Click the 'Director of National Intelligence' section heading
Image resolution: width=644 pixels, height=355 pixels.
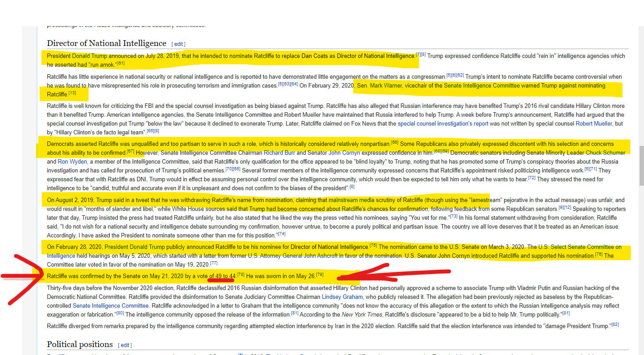point(107,43)
